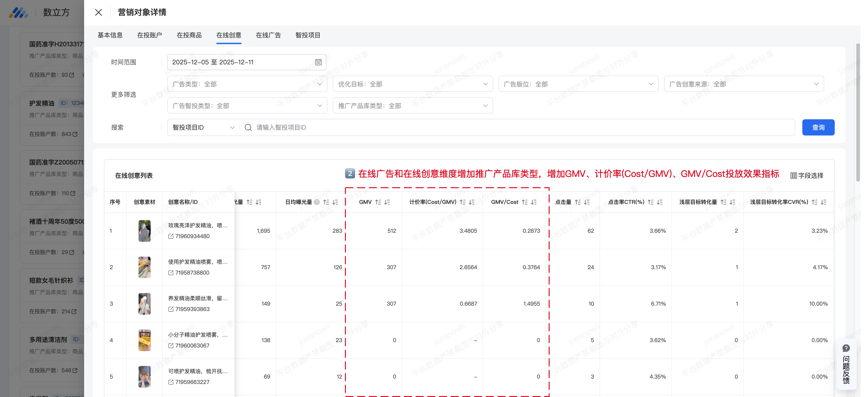Open external link icon for creative 71960934480

[171, 237]
